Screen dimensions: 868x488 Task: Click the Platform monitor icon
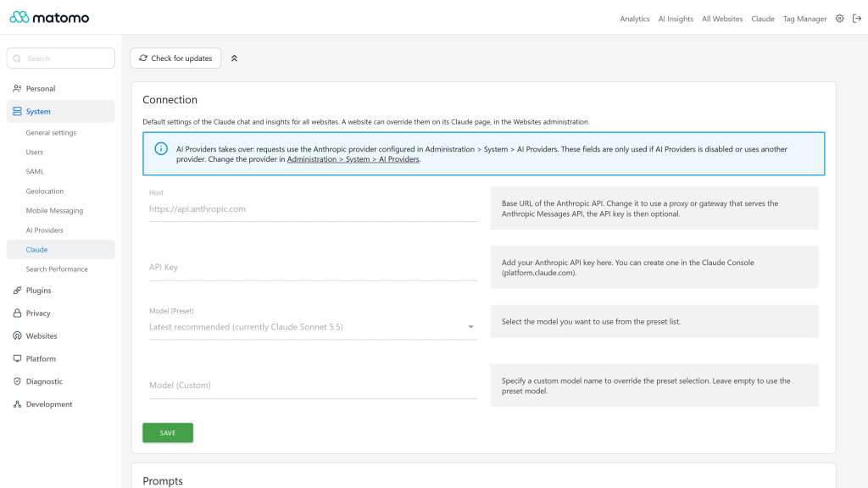(17, 358)
